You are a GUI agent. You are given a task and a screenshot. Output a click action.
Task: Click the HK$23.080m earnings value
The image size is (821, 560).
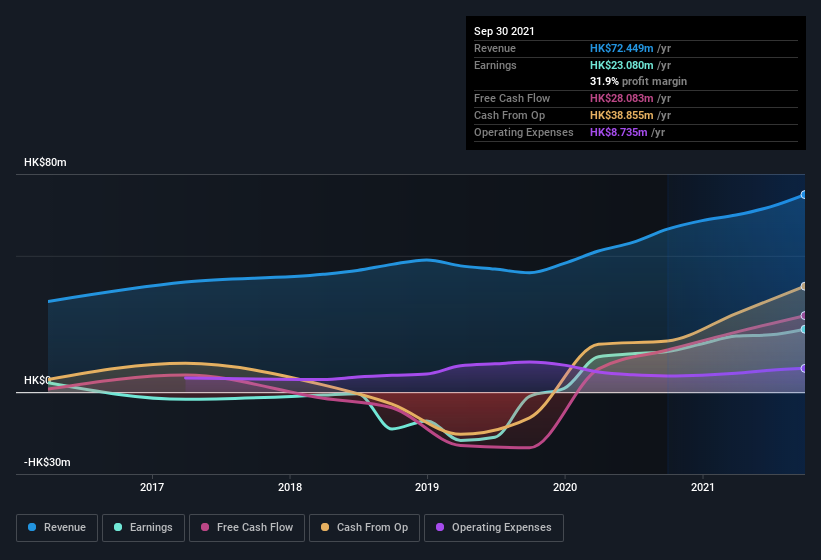[x=622, y=65]
